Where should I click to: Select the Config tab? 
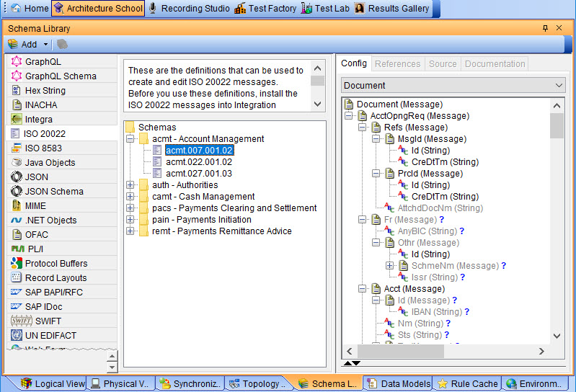tap(354, 63)
